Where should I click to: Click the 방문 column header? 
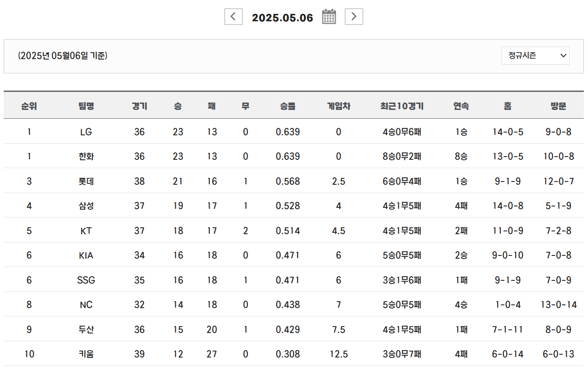pos(558,106)
